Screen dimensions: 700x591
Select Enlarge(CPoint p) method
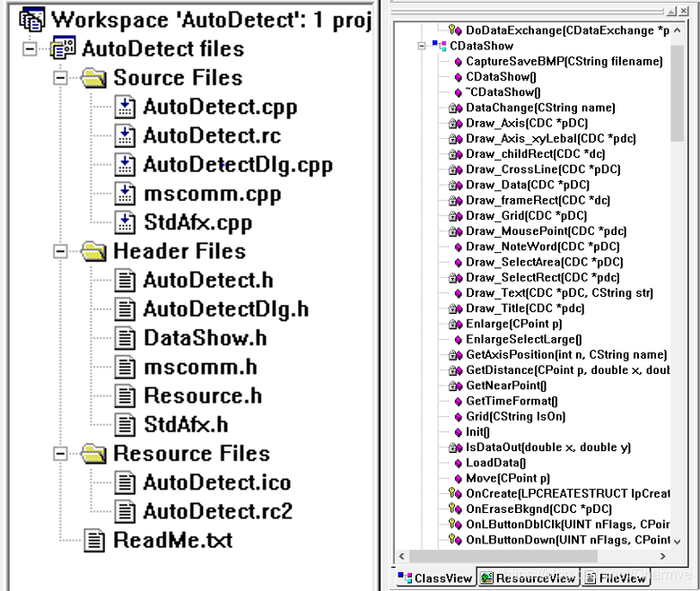click(x=514, y=324)
